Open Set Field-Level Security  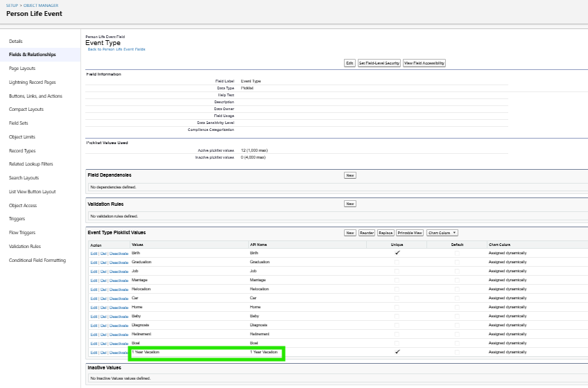[x=379, y=63]
